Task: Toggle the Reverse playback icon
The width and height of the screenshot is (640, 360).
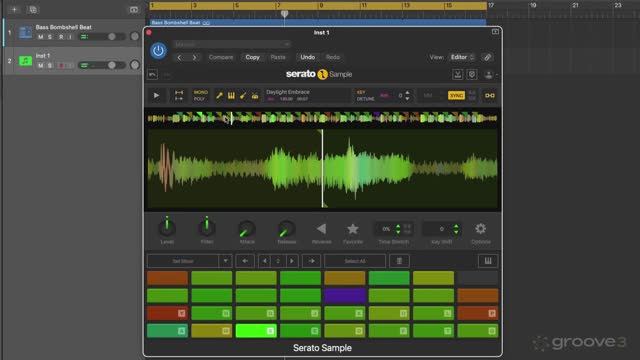Action: click(321, 229)
